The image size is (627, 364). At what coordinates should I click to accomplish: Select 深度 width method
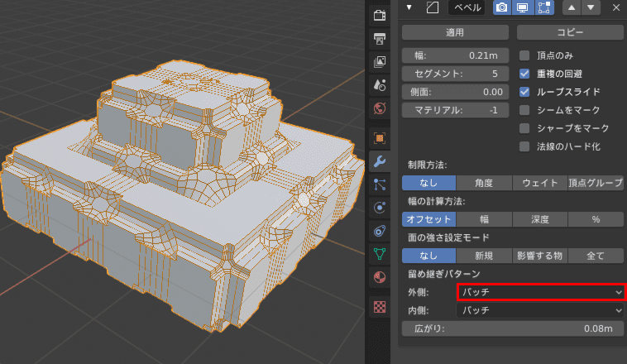[540, 219]
